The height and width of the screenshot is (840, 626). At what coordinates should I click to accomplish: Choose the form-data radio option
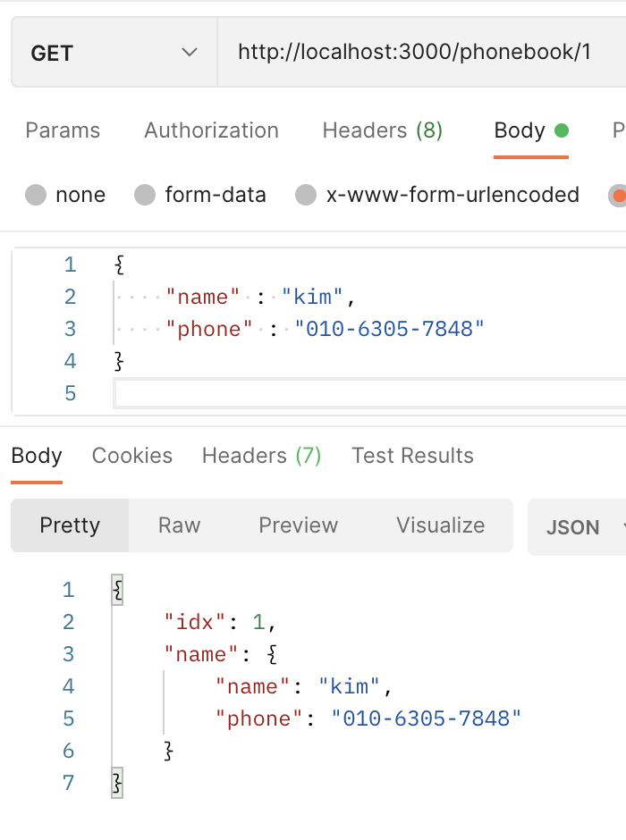click(145, 195)
